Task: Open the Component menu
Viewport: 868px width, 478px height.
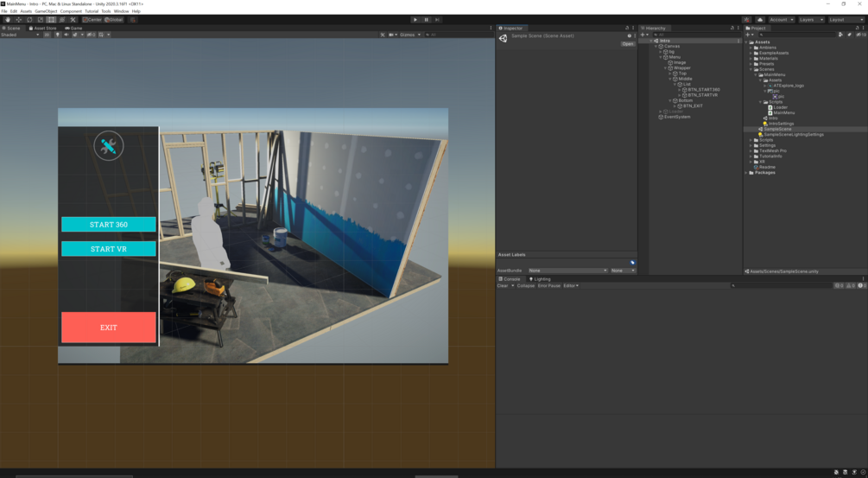Action: 71,11
